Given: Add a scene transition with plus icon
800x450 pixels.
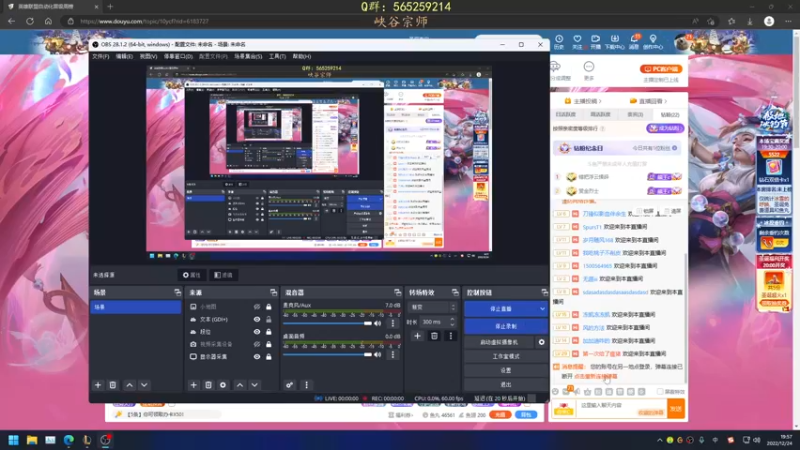Looking at the screenshot, I should pyautogui.click(x=417, y=336).
